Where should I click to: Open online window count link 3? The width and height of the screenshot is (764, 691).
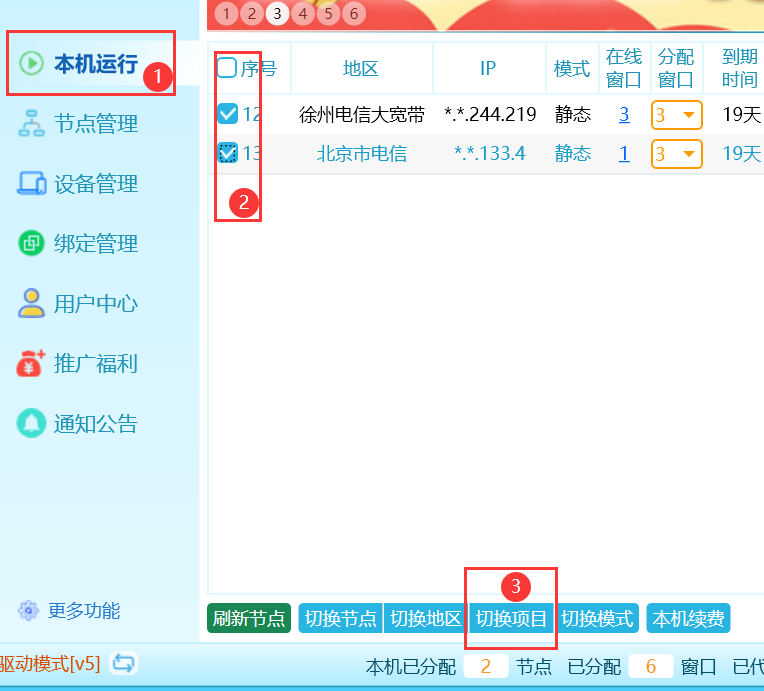pyautogui.click(x=624, y=115)
